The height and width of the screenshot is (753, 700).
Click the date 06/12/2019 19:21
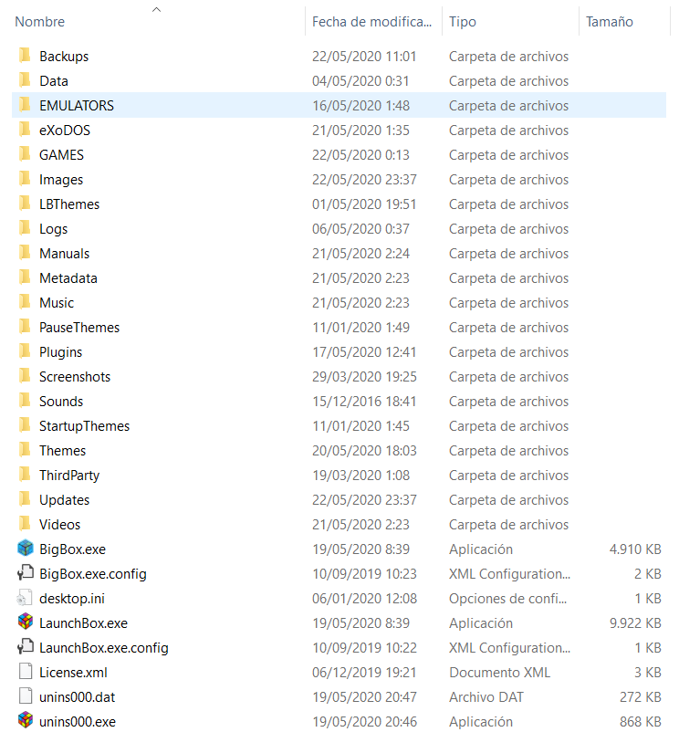point(364,673)
